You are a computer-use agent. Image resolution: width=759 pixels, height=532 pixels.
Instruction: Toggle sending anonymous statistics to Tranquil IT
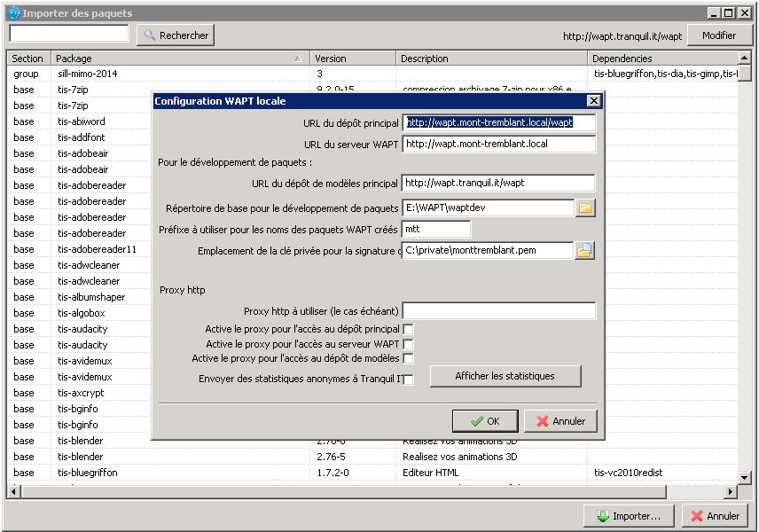pos(408,379)
